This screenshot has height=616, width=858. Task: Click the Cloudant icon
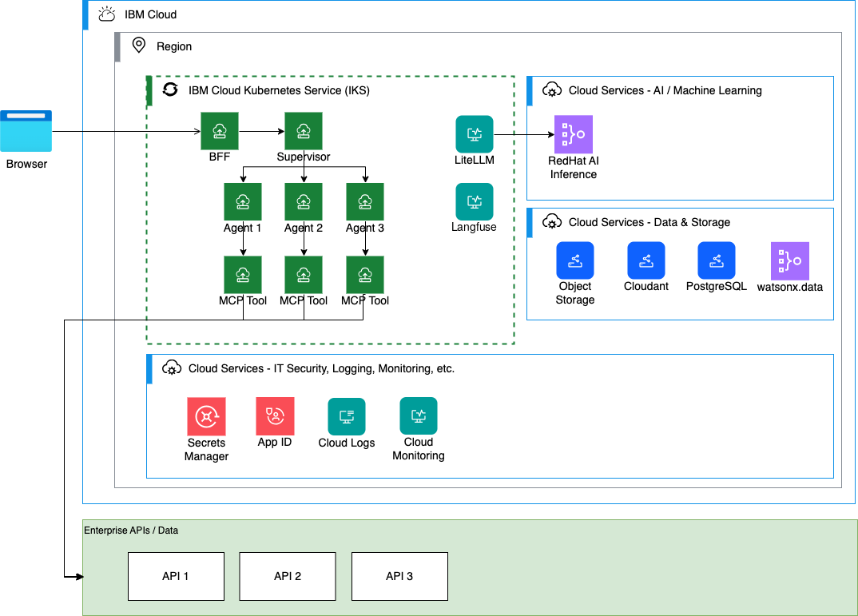pyautogui.click(x=646, y=260)
